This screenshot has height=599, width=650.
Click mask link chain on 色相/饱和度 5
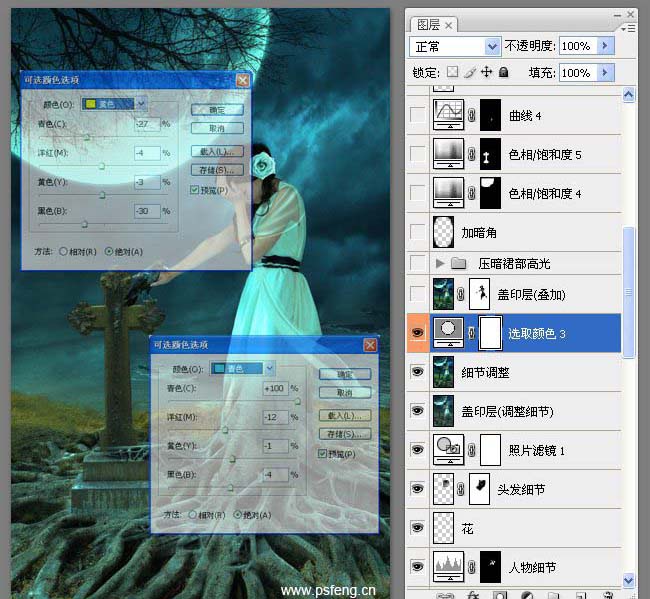click(x=472, y=154)
